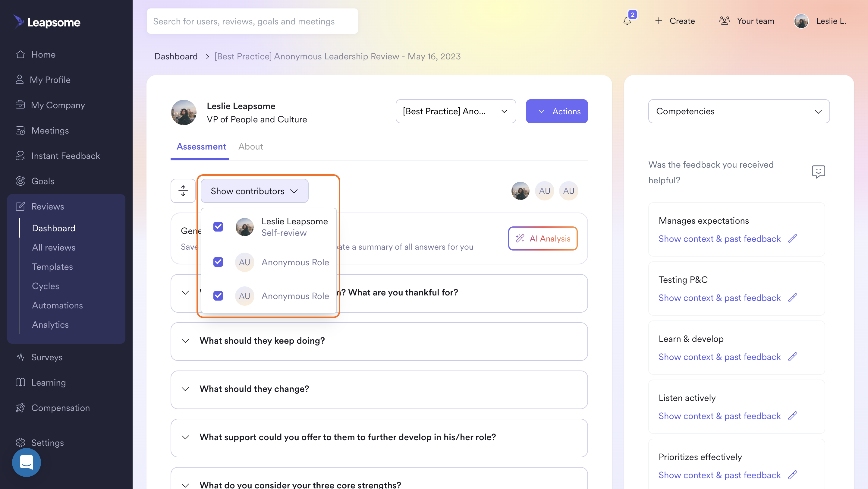Screen dimensions: 868x489
Task: Click the magic wand in AI Analysis
Action: 520,238
